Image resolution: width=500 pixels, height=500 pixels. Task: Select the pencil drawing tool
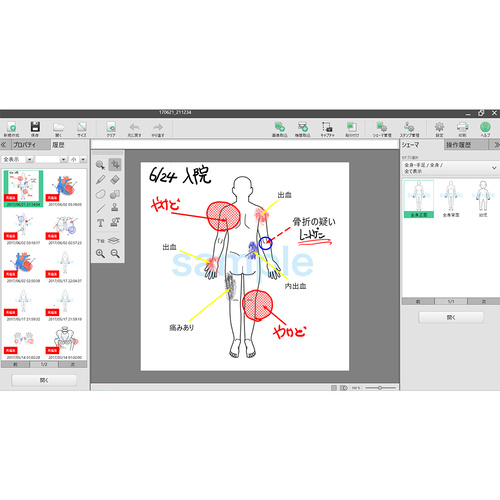[101, 180]
